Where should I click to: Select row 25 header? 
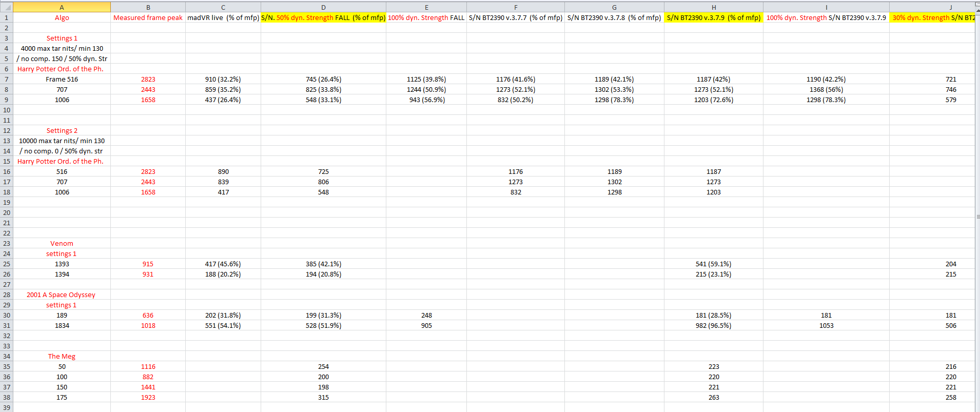point(6,264)
